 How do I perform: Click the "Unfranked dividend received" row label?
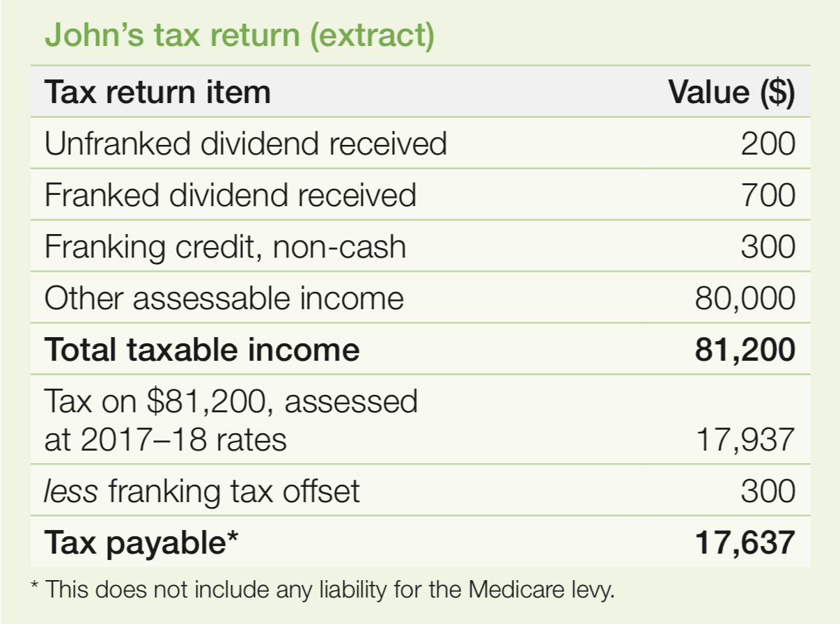pos(246,143)
